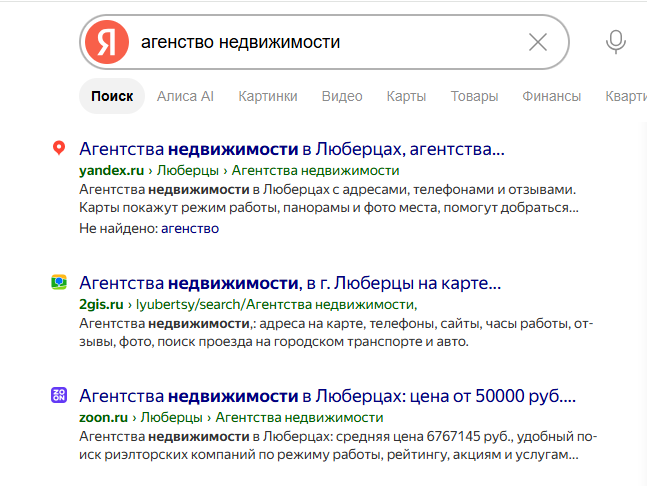Go to the 'Карты' tab

[x=406, y=96]
